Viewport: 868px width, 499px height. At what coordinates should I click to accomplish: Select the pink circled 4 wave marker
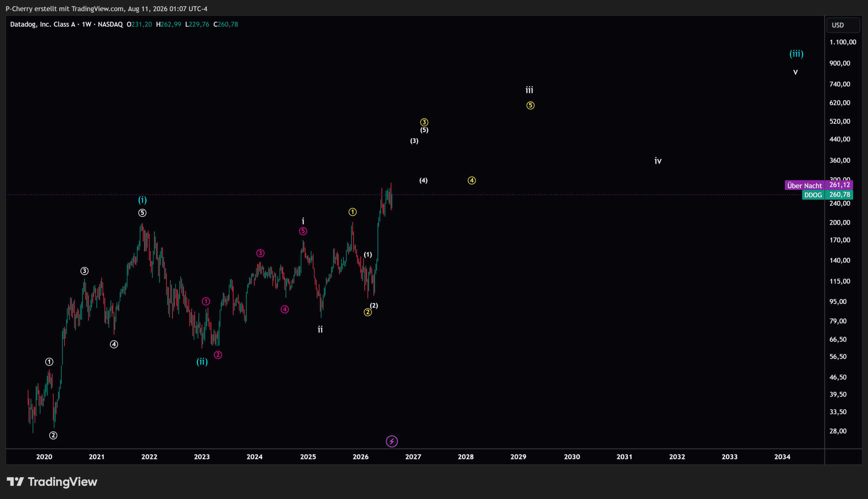[285, 310]
